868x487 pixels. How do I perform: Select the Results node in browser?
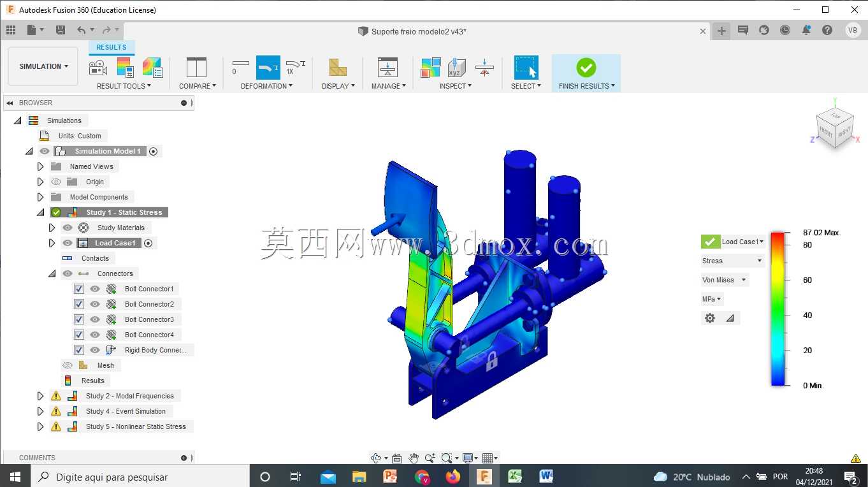pyautogui.click(x=92, y=381)
